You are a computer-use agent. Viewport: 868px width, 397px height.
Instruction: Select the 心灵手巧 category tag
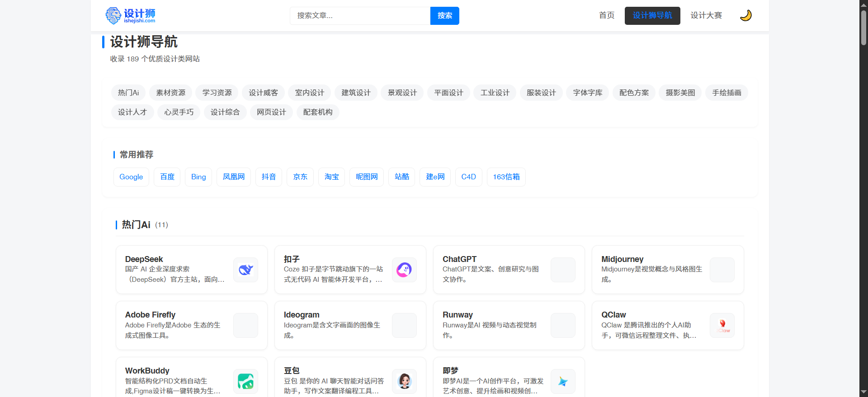tap(179, 112)
